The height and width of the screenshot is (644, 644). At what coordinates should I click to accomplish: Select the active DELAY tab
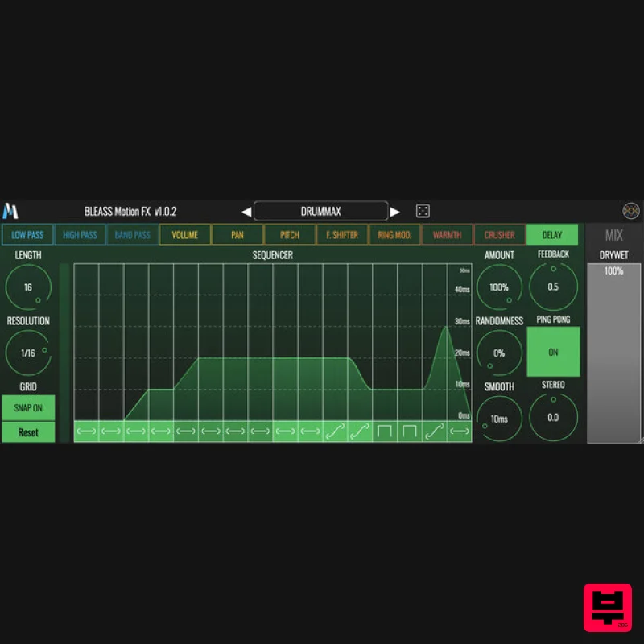[x=552, y=235]
